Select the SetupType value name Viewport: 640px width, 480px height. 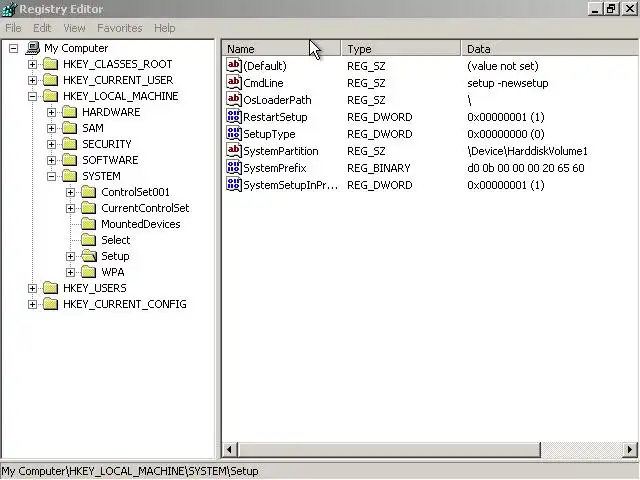(x=269, y=134)
